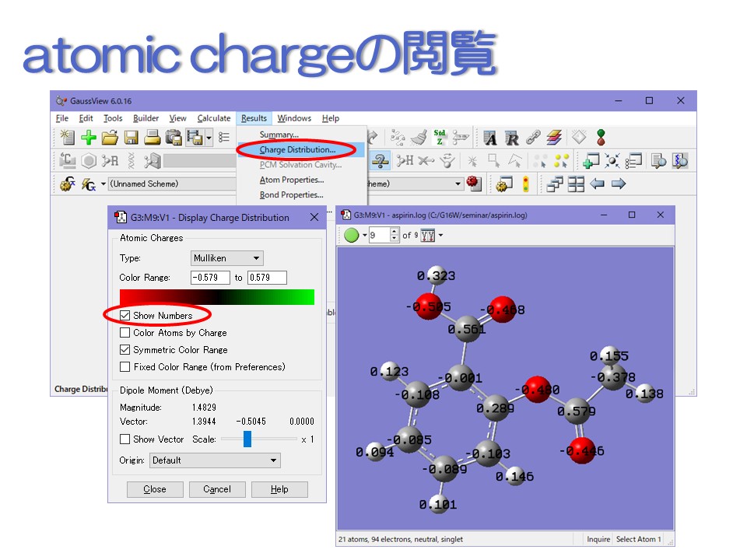The image size is (747, 560).
Task: Open the Quick Launch dropdown arrow
Action: tap(103, 184)
